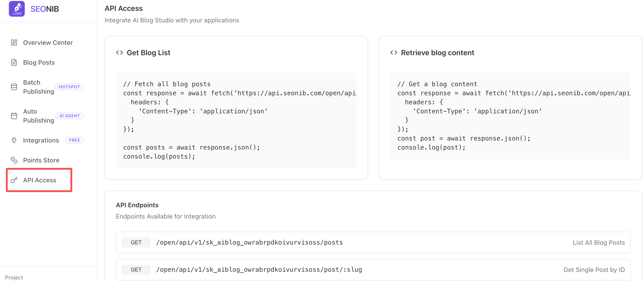The height and width of the screenshot is (281, 644).
Task: Click the Blog Posts document icon
Action: click(14, 62)
